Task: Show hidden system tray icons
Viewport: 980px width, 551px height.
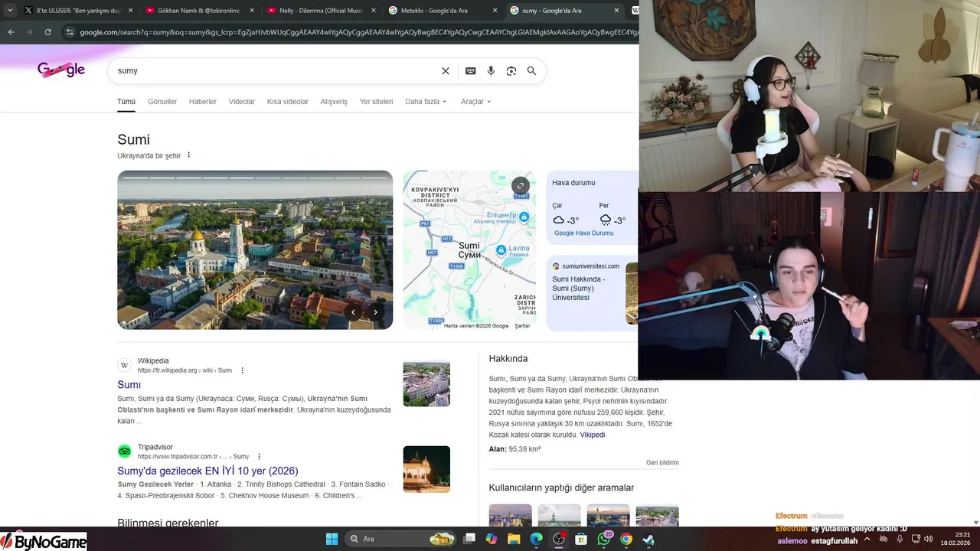Action: [x=867, y=539]
